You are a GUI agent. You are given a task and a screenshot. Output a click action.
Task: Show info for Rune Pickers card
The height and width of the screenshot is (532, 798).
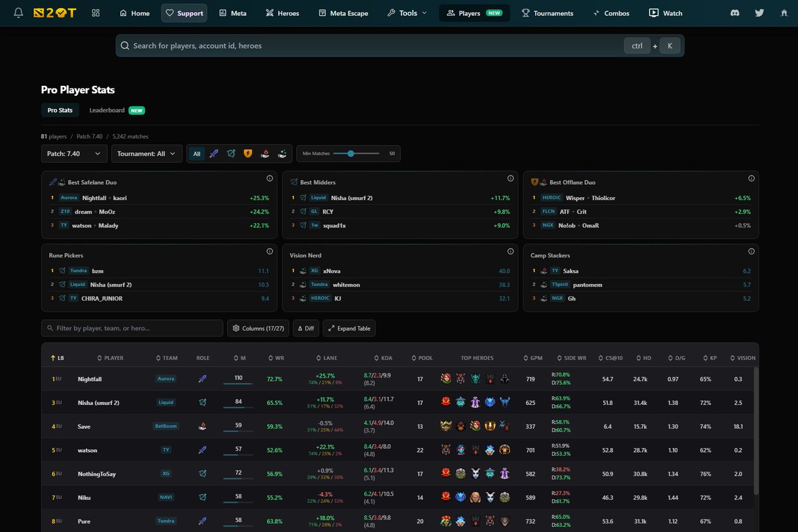click(x=269, y=251)
